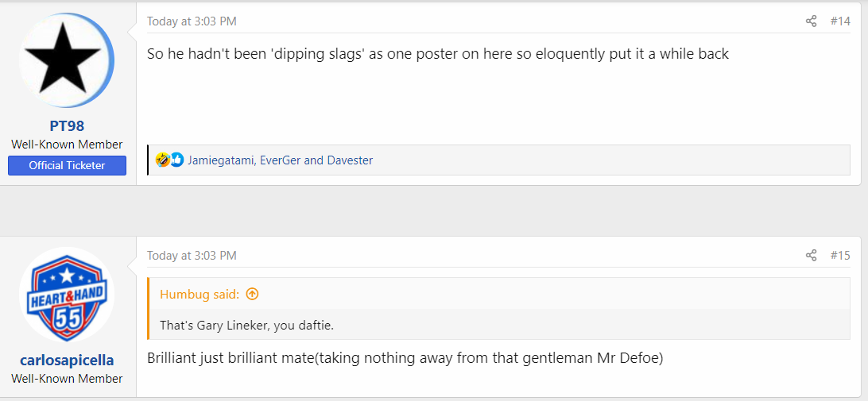Open PT98's black star avatar
868x401 pixels.
click(x=67, y=60)
